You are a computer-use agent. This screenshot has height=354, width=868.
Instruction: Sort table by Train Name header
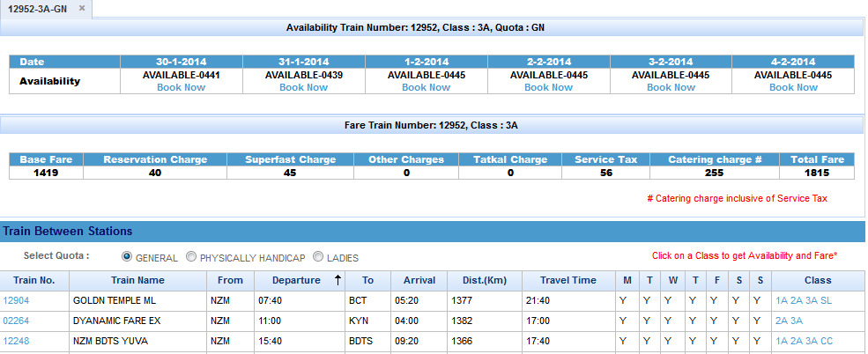point(138,280)
